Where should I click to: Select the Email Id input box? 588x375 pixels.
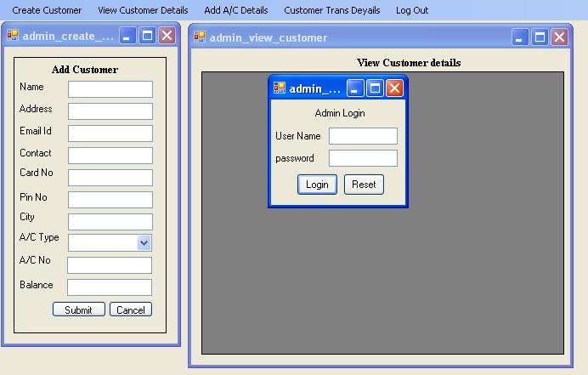coord(110,134)
